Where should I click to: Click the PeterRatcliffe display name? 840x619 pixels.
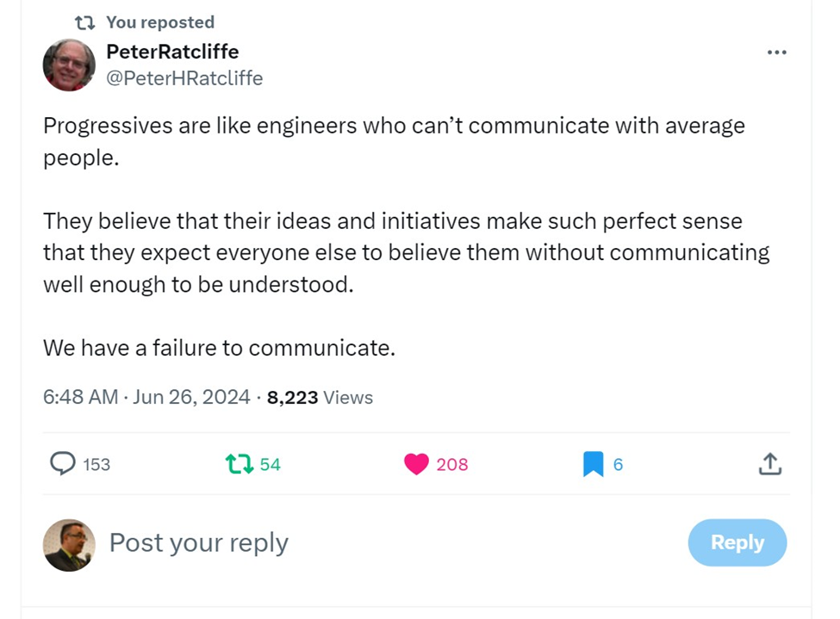[x=172, y=52]
